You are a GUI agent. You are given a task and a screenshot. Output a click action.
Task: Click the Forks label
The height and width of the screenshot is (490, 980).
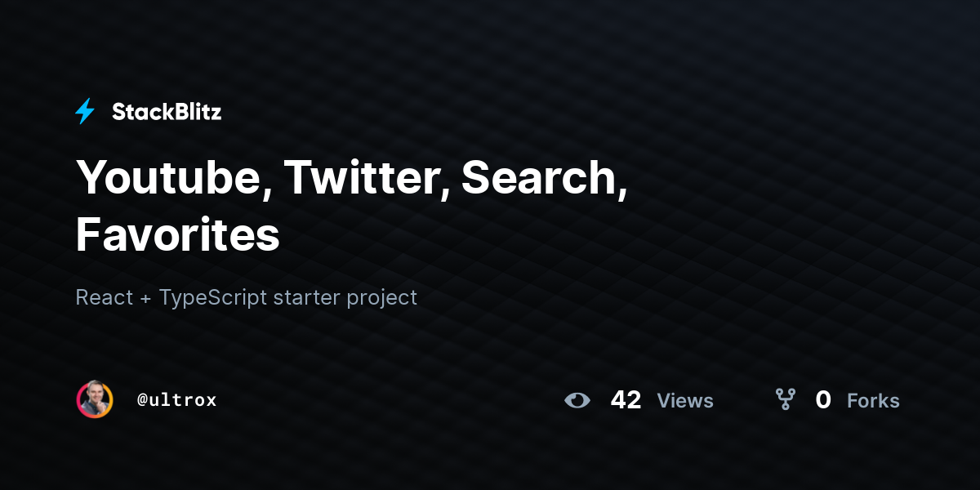click(873, 401)
